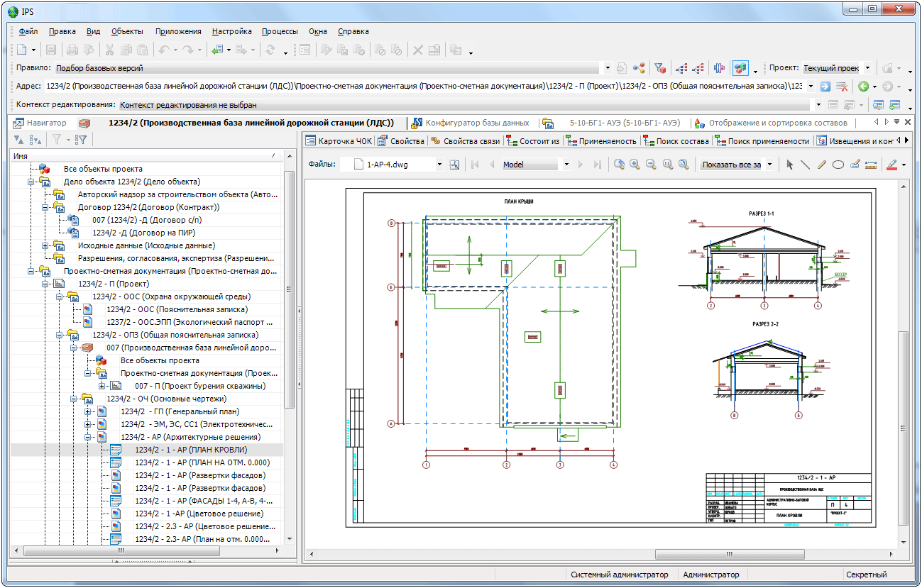
Task: Click the funnel filter icon by rule bar
Action: click(x=659, y=69)
